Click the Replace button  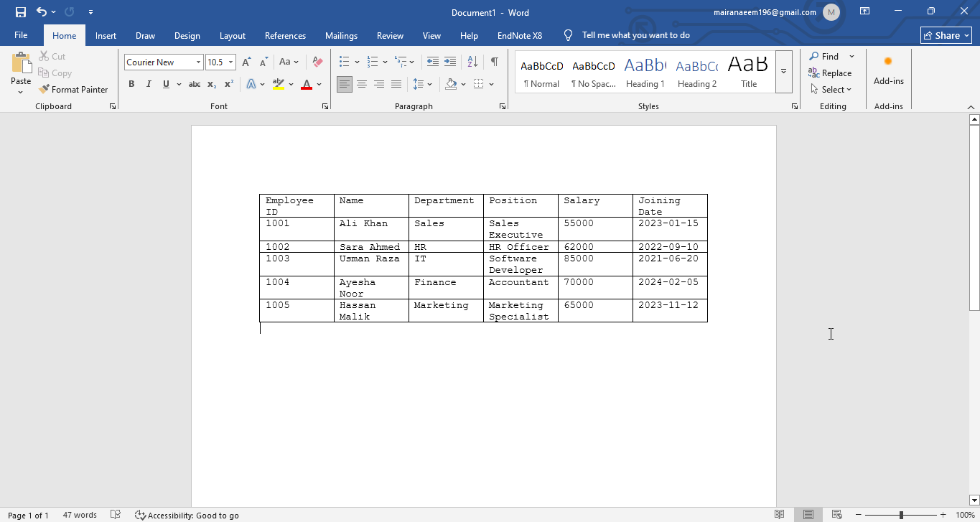point(829,73)
